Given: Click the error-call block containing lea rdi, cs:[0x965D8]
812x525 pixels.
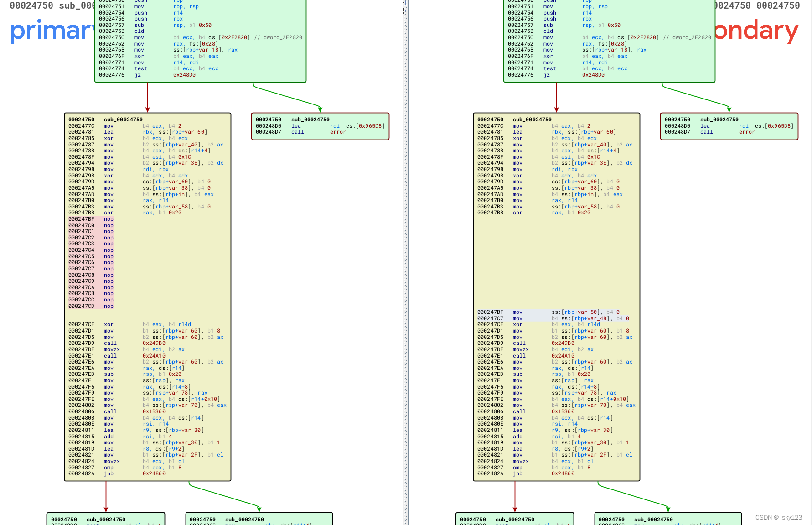Looking at the screenshot, I should coord(319,126).
